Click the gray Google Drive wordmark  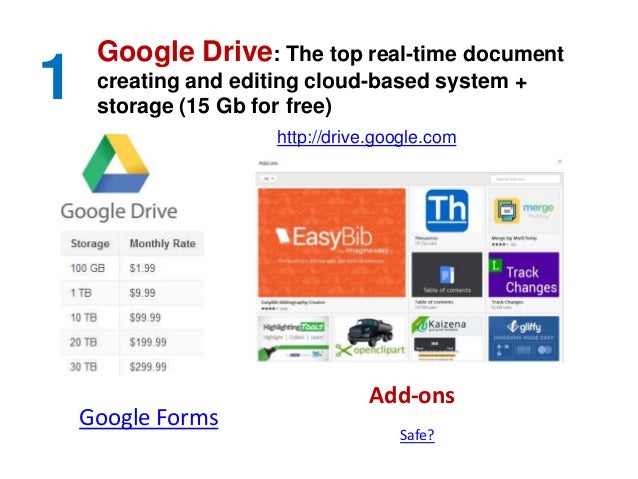click(119, 212)
